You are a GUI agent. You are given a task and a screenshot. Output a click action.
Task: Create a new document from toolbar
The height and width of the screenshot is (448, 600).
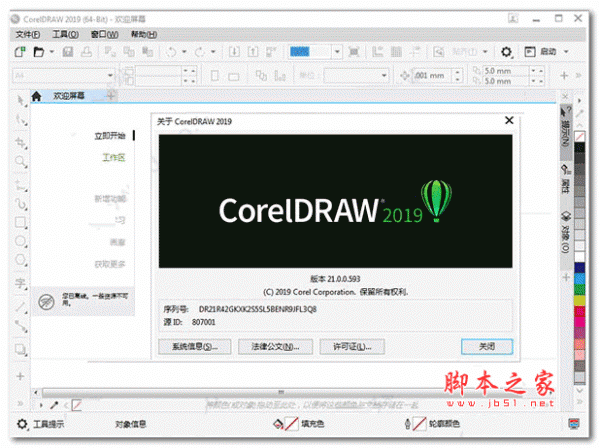click(20, 52)
